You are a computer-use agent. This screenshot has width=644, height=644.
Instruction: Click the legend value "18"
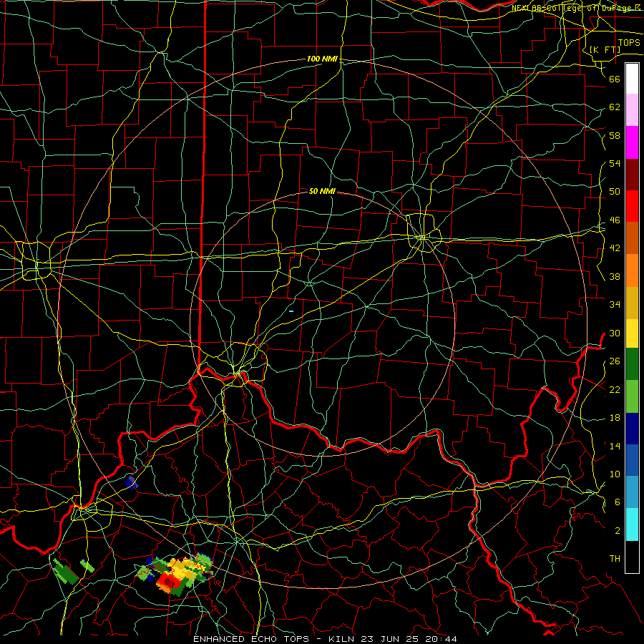coord(615,418)
